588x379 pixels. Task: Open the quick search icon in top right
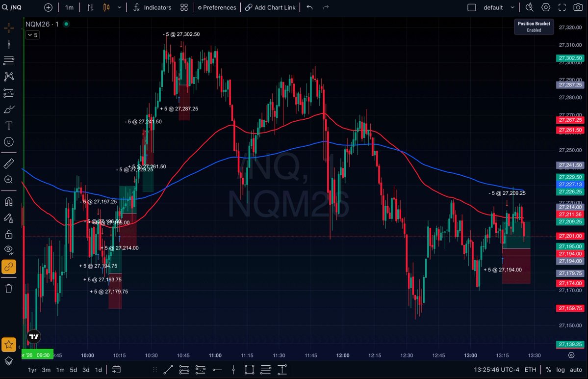coord(530,7)
